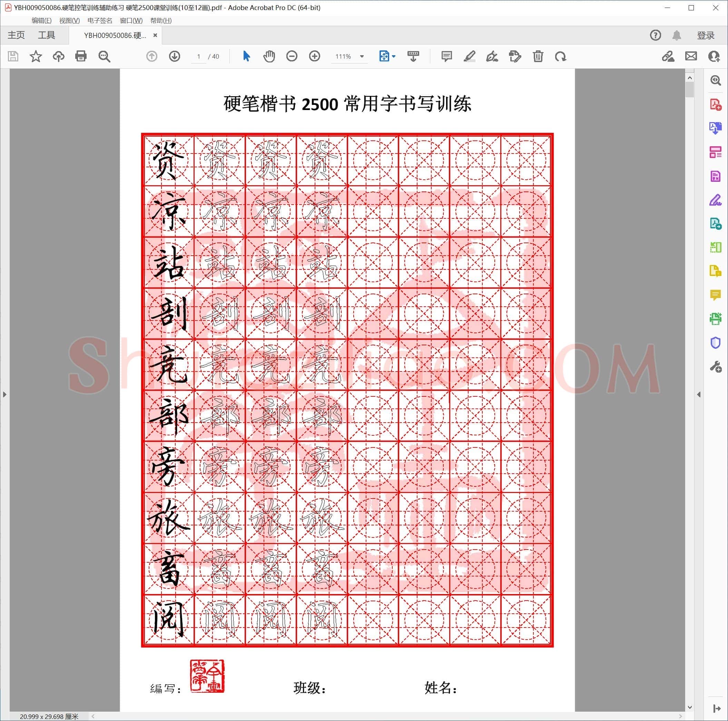
Task: Click the stamp tool icon
Action: (515, 57)
